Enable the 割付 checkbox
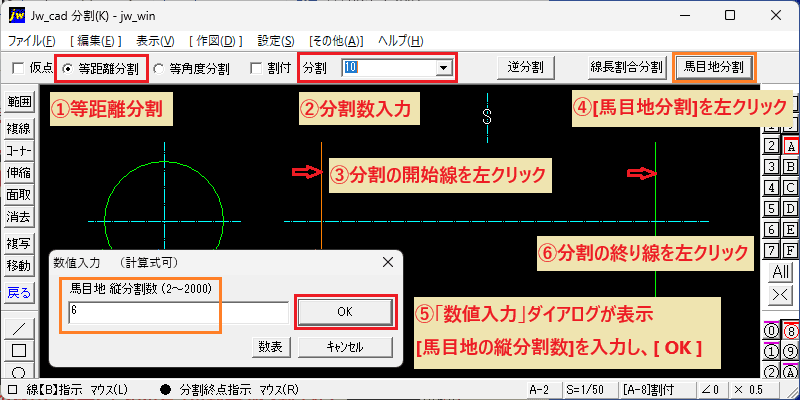This screenshot has height=400, width=800. pos(256,68)
